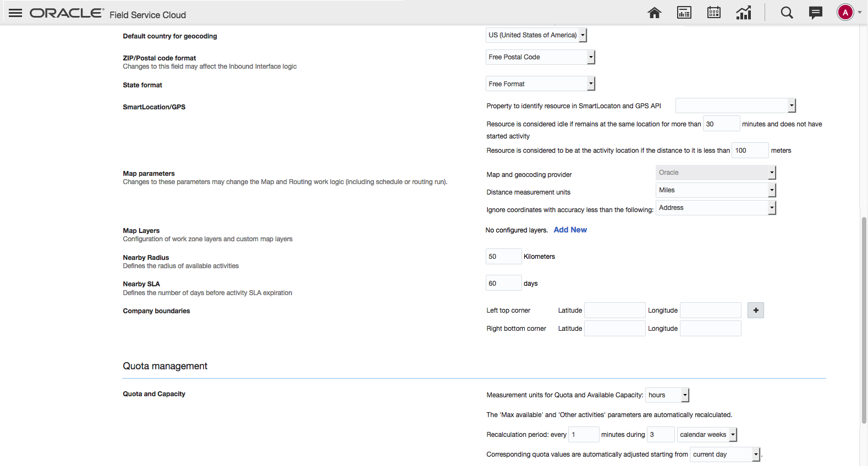Click the idle minutes input field
The width and height of the screenshot is (868, 466).
(x=721, y=124)
